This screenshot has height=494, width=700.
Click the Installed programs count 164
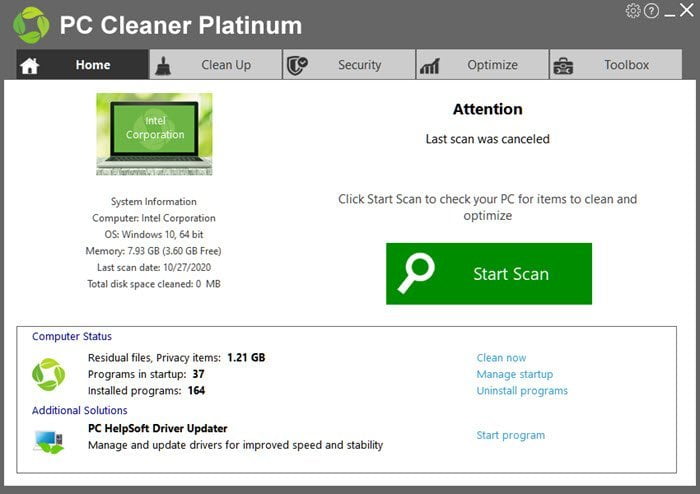(196, 390)
